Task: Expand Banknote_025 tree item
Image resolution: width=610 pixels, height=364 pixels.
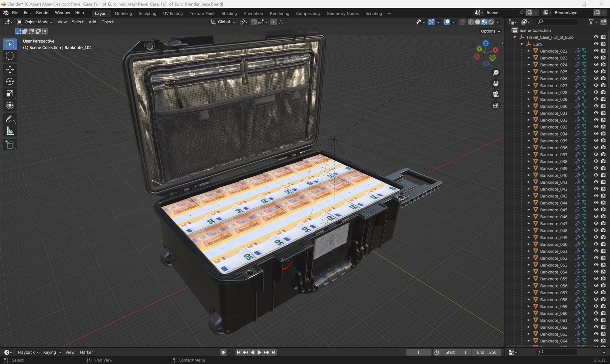Action: [529, 72]
